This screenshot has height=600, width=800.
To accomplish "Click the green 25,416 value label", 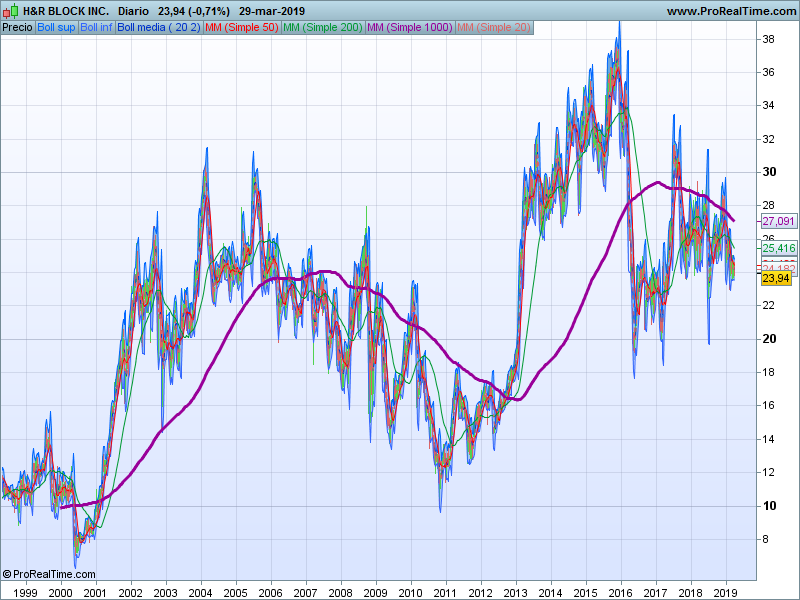I will pyautogui.click(x=779, y=248).
